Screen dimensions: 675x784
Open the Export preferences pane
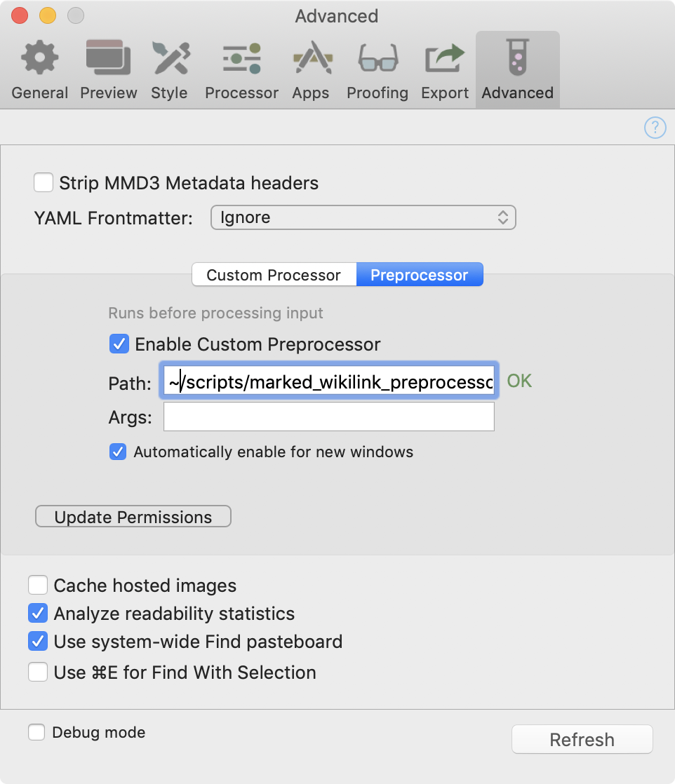click(x=445, y=70)
